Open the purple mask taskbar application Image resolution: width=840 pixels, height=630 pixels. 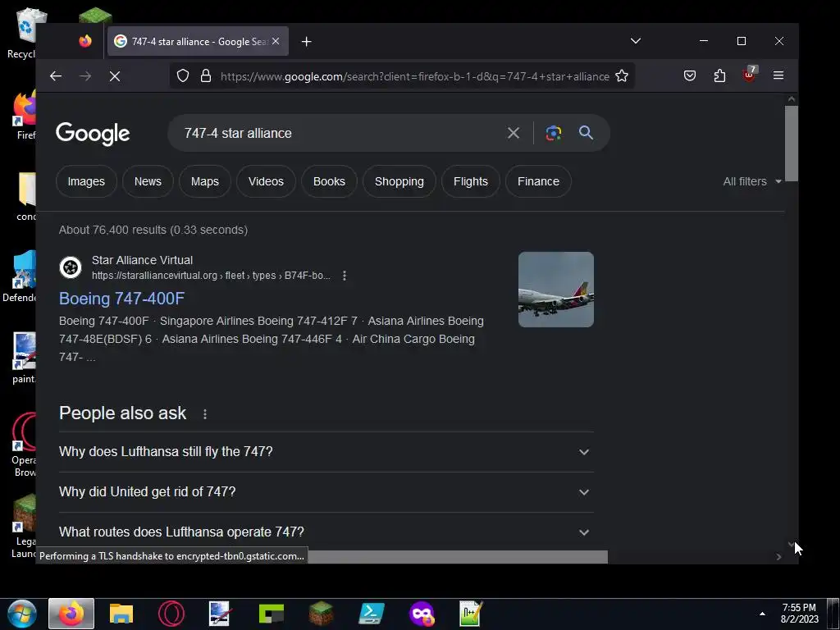[x=422, y=614]
